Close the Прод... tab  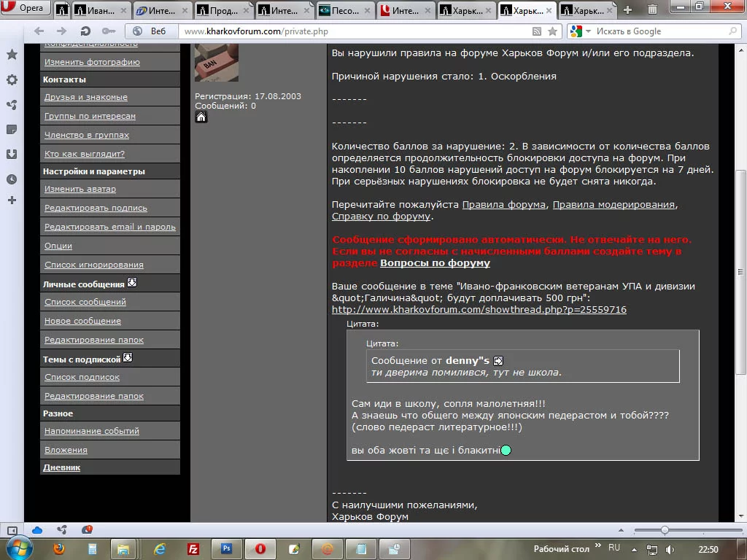246,10
